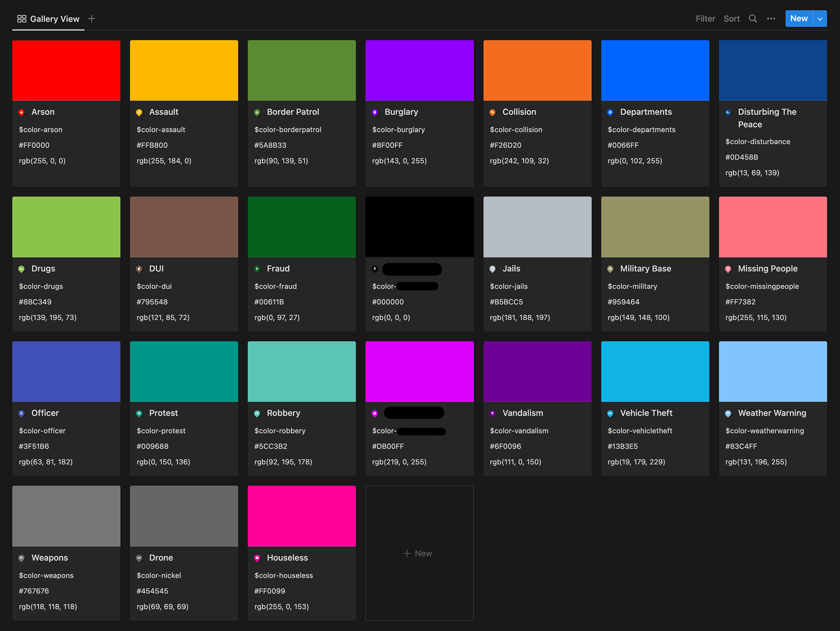
Task: Click the Houseless pink pin icon
Action: (257, 558)
